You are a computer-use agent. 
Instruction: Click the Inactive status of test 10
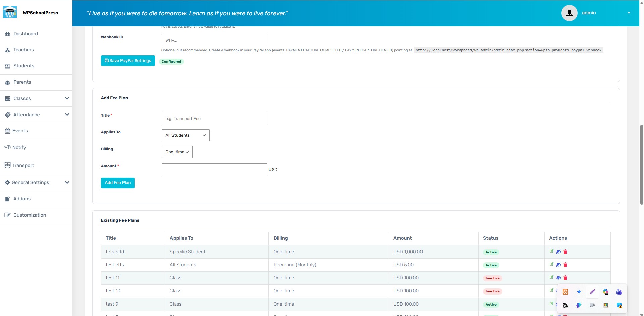click(x=492, y=291)
